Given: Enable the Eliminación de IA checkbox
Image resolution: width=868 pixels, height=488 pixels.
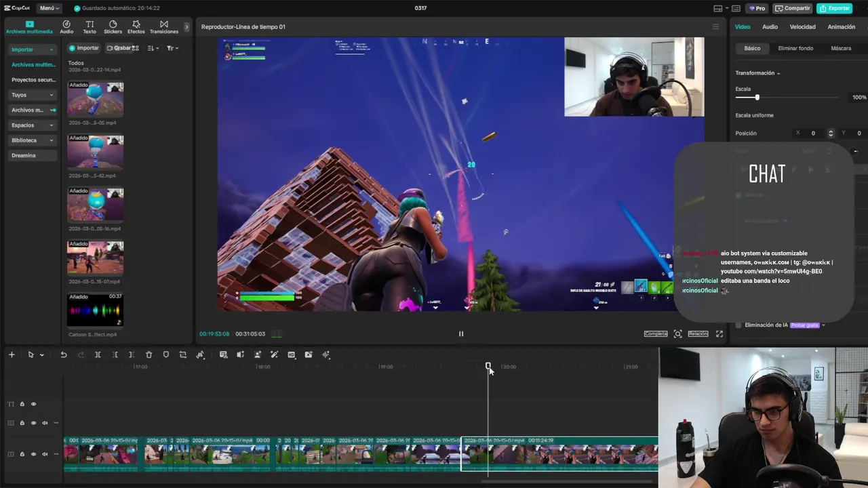Looking at the screenshot, I should (x=738, y=325).
